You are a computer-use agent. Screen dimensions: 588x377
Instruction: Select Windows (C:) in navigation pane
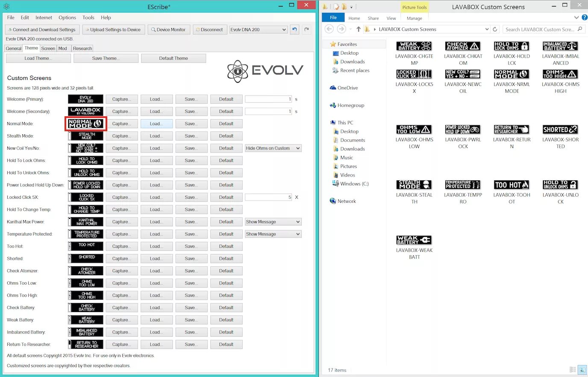tap(350, 184)
